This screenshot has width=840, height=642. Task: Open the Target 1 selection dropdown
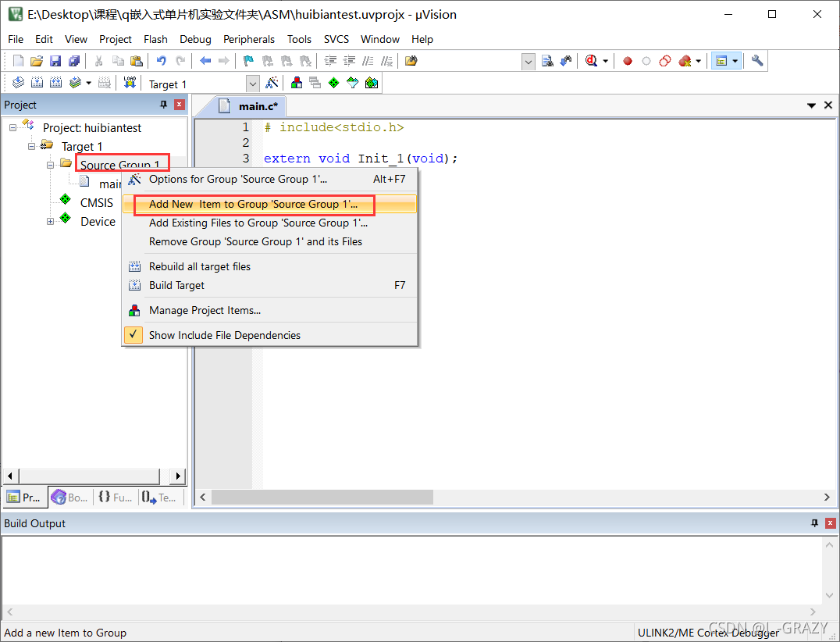click(252, 84)
